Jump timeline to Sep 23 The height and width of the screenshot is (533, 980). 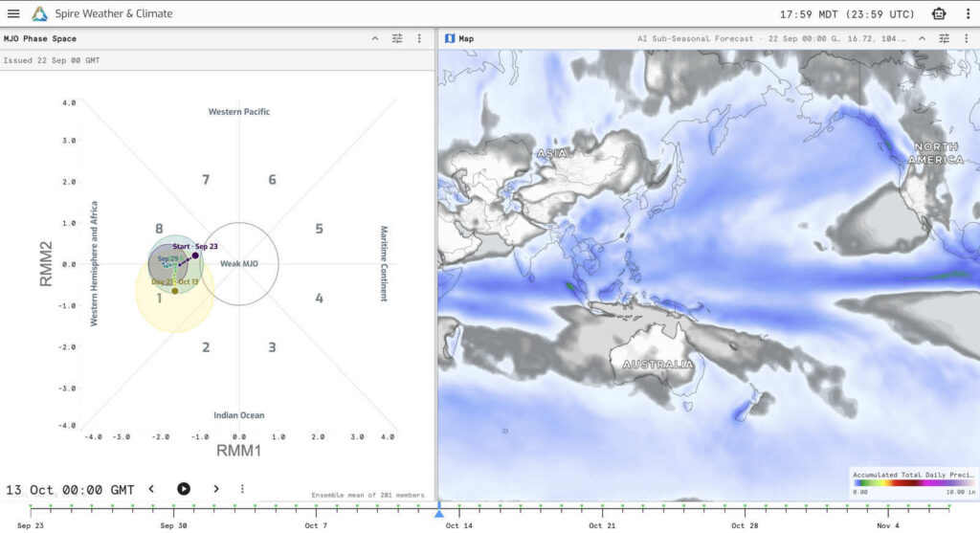click(31, 525)
